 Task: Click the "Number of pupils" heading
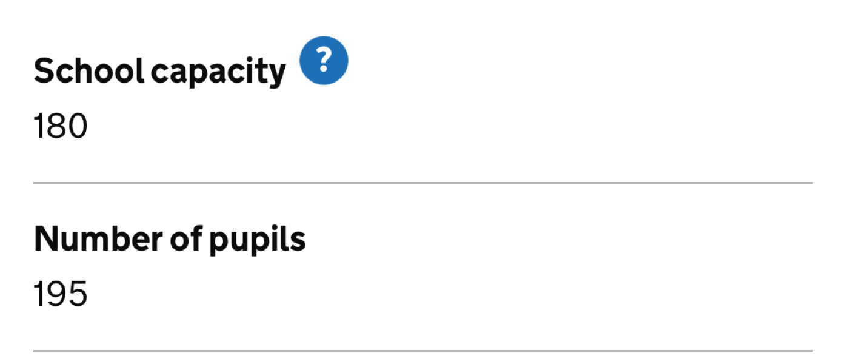coord(170,240)
